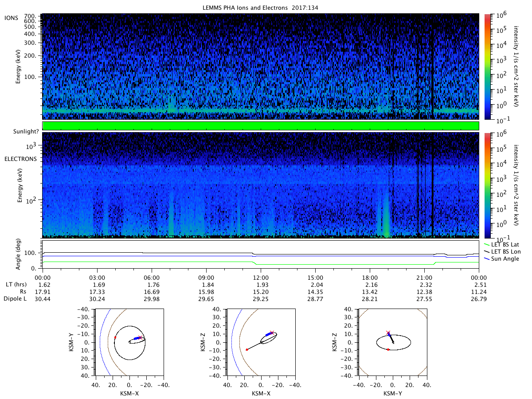Click the red dot in KSM-X KSM-Z plot
Screen dimensions: 532x399
tap(247, 350)
